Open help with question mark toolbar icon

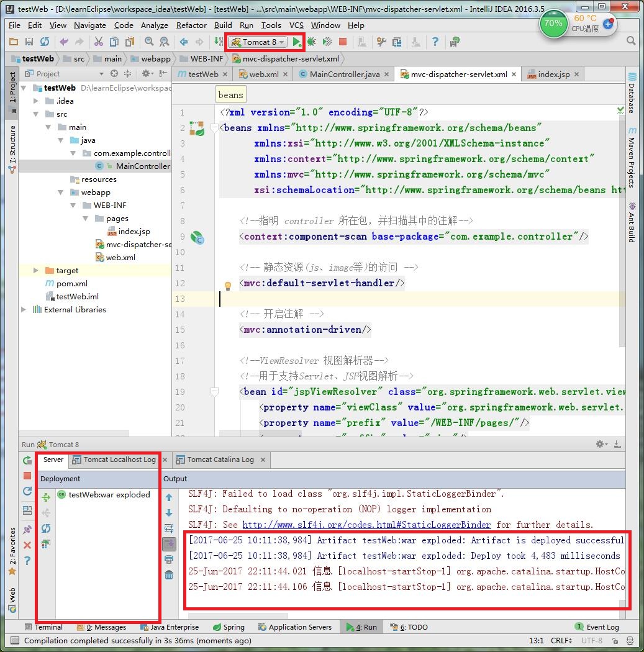point(435,42)
